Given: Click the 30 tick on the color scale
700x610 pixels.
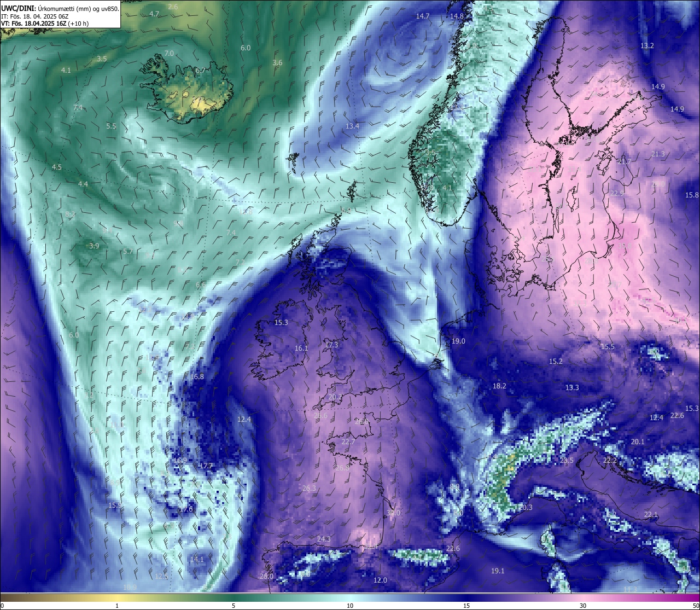Looking at the screenshot, I should [x=583, y=606].
